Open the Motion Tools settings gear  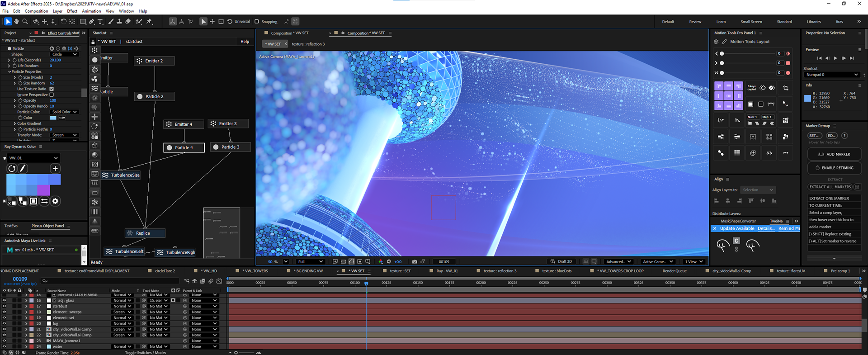pyautogui.click(x=716, y=42)
